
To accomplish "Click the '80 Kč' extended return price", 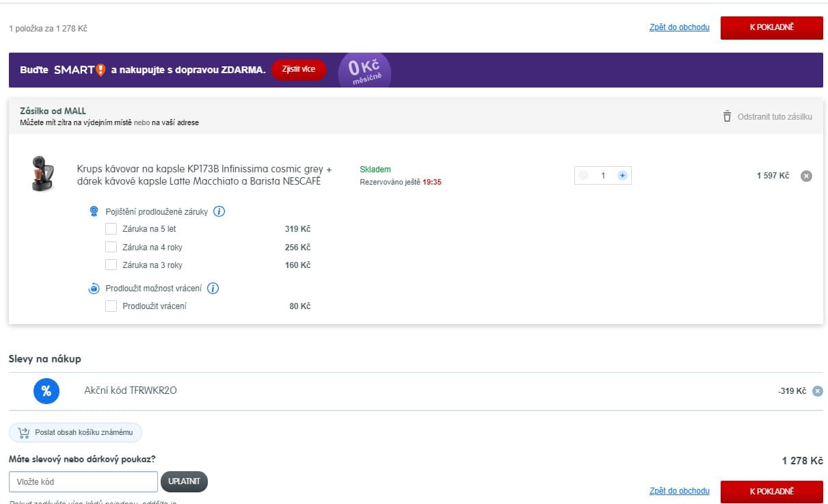I will [299, 306].
